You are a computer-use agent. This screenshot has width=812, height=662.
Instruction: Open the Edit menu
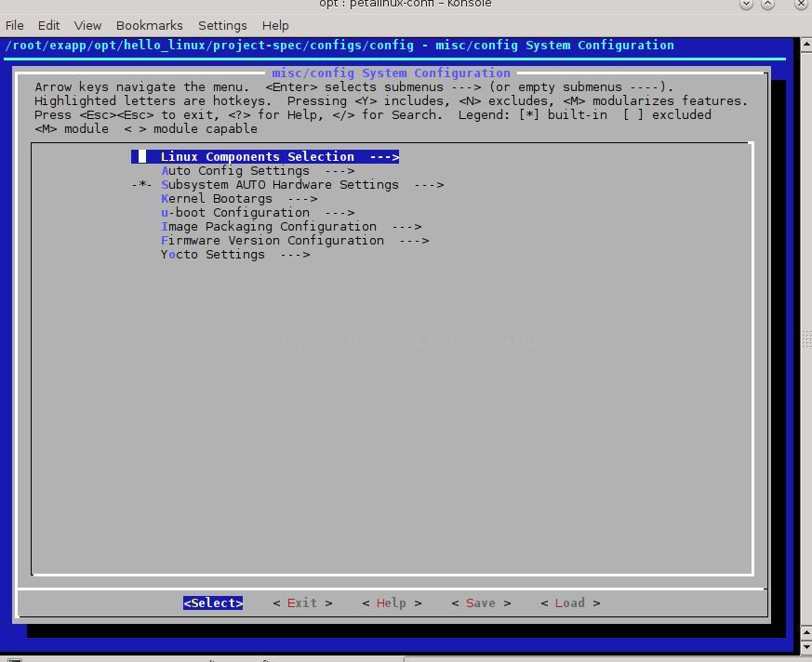[x=48, y=25]
